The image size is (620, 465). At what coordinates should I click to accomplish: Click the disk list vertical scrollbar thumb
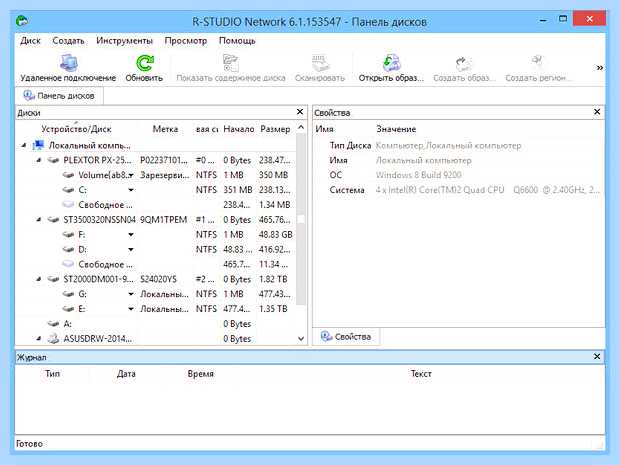(x=301, y=219)
